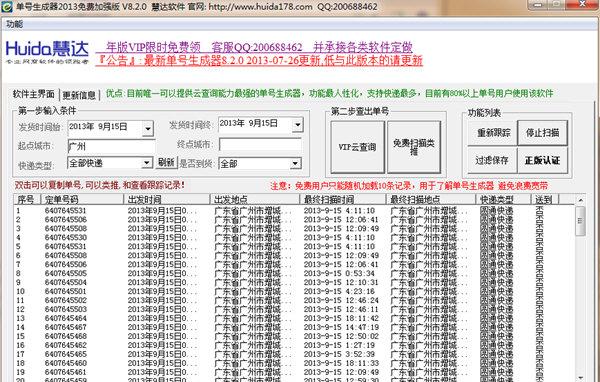Click the 起点城市 input field
This screenshot has height=382, width=600.
click(111, 146)
